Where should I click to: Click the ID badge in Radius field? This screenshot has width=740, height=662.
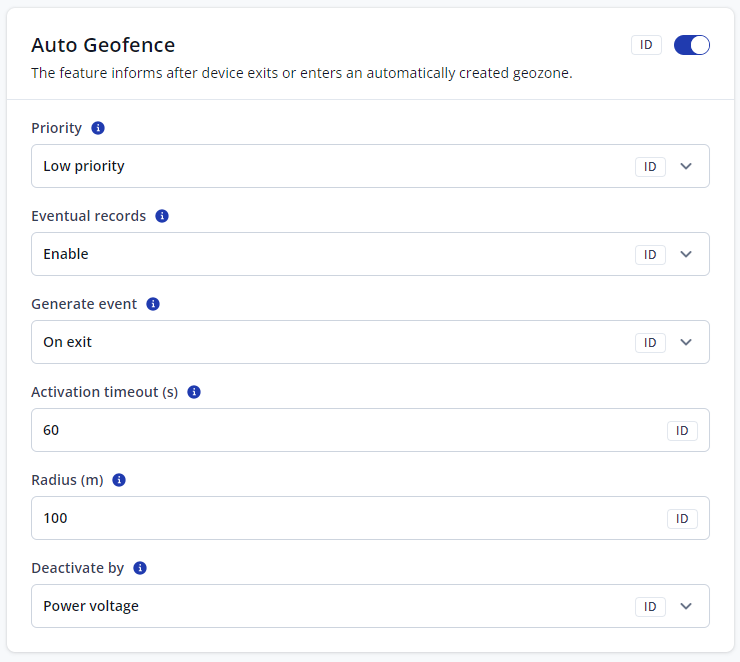pyautogui.click(x=682, y=519)
